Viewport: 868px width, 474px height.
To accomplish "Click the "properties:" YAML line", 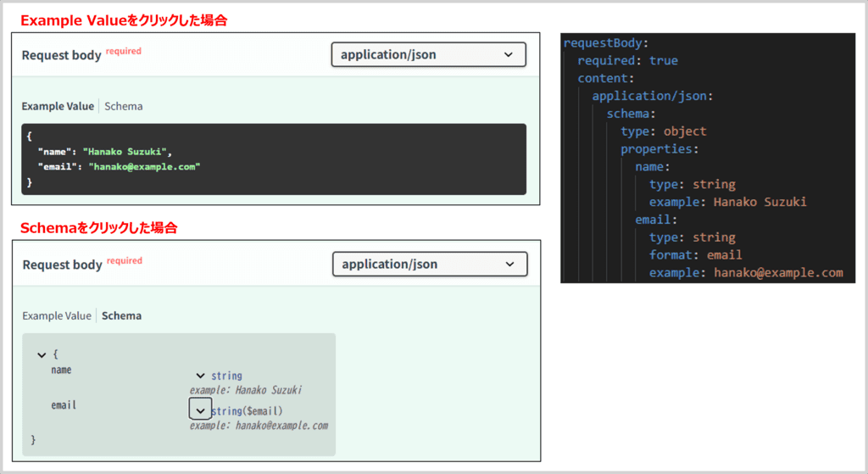I will tap(659, 149).
